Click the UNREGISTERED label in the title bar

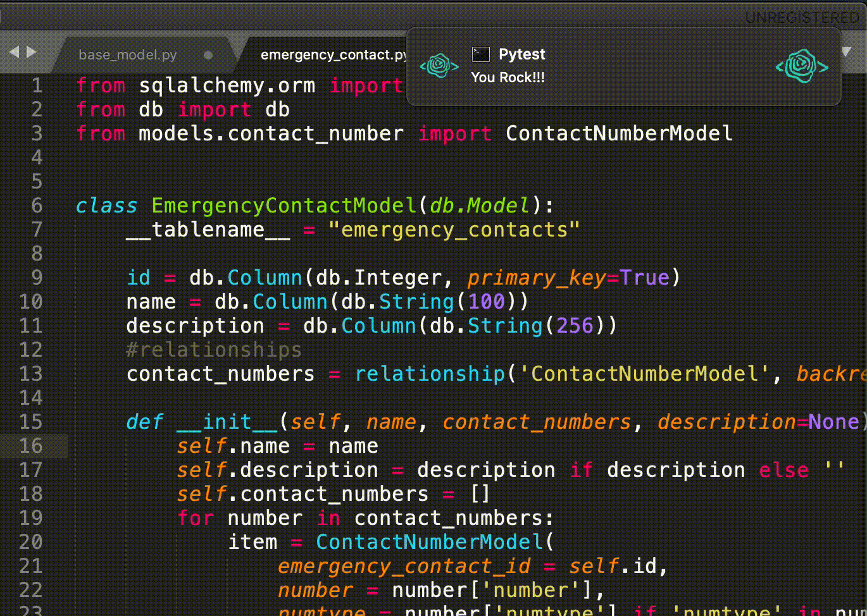(x=802, y=18)
